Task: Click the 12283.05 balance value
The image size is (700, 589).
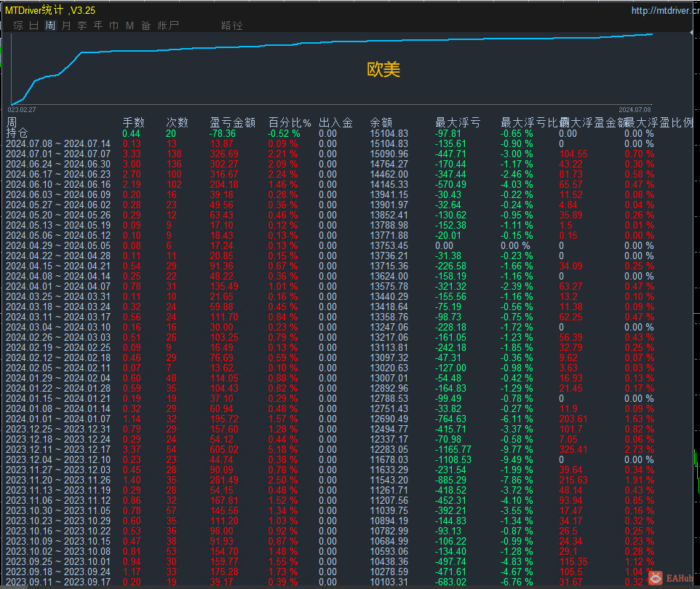Action: click(x=389, y=450)
